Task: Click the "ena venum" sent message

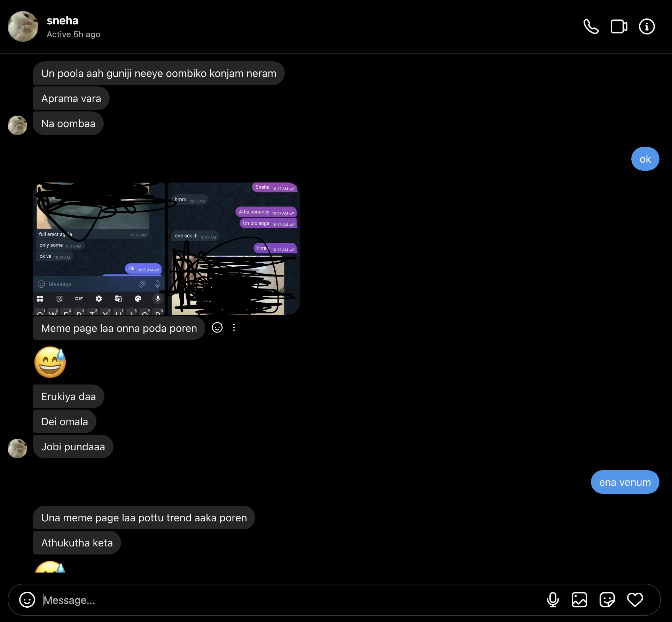Action: coord(625,482)
